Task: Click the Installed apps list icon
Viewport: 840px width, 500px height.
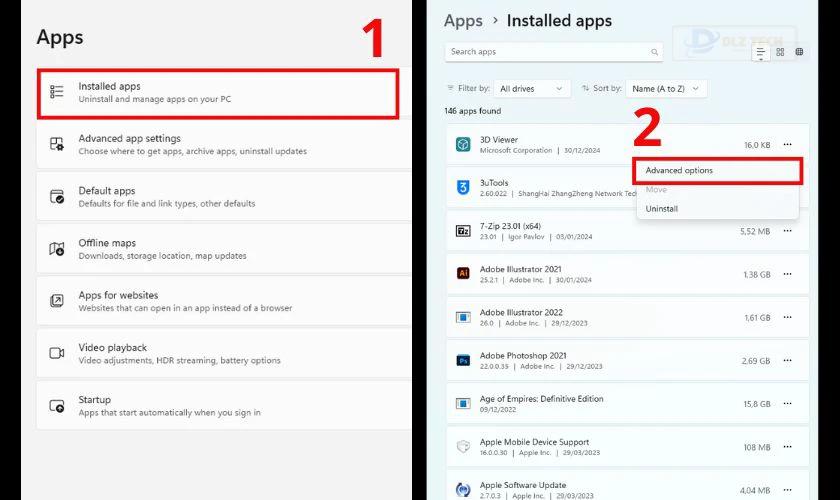Action: 57,92
